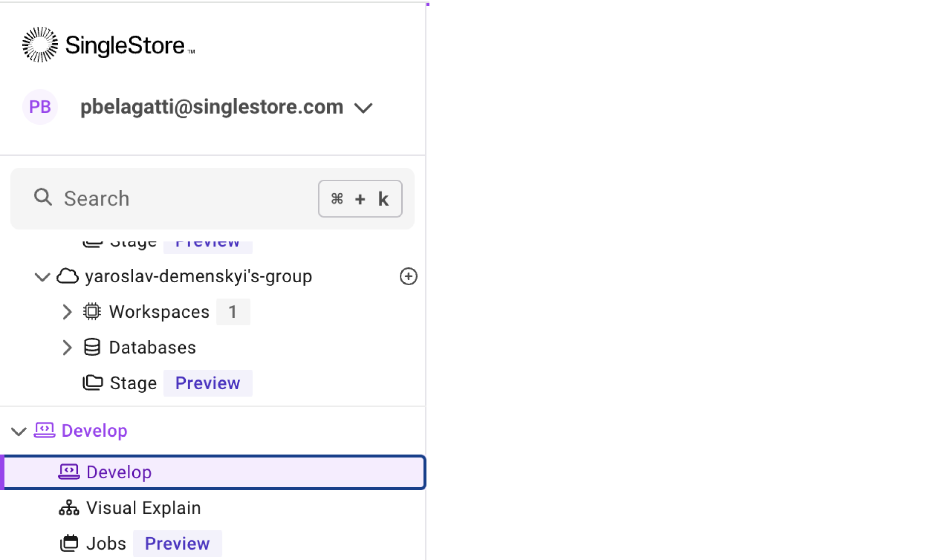The image size is (951, 560).
Task: Expand the Workspaces node
Action: pos(67,312)
